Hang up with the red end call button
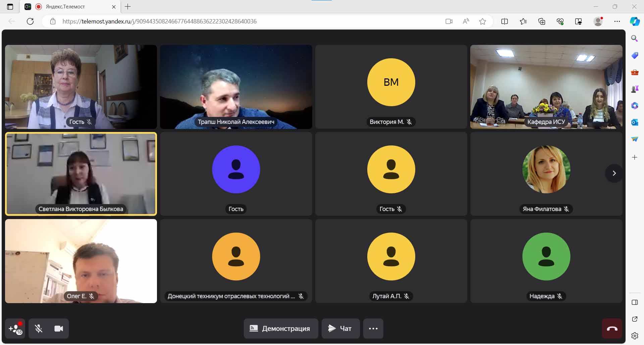Viewport: 644px width, 345px height. pyautogui.click(x=612, y=329)
